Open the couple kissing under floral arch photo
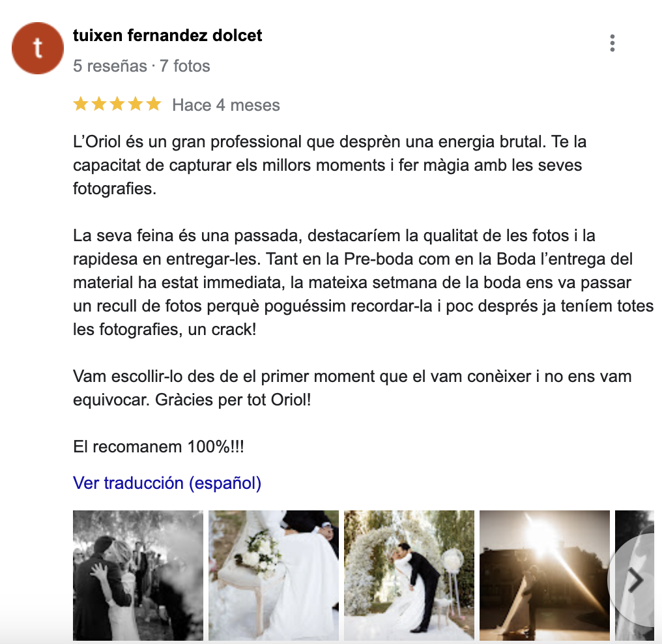This screenshot has width=662, height=644. click(409, 575)
